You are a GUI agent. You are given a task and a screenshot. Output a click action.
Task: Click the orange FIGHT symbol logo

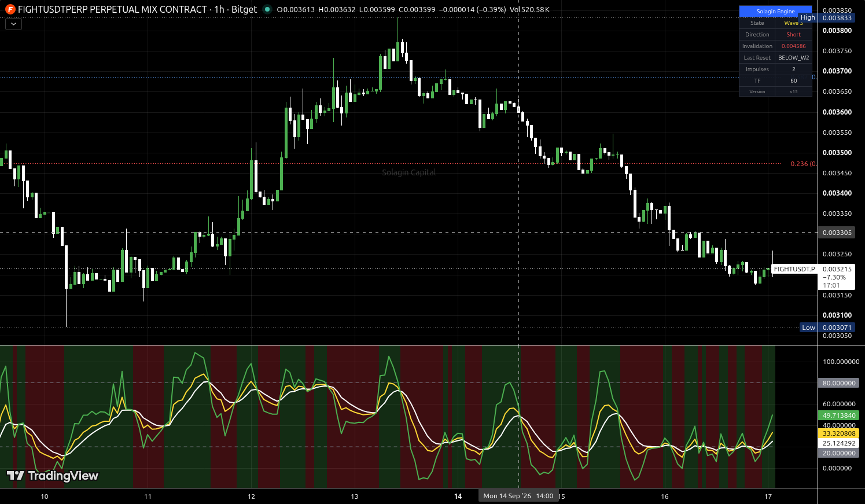click(10, 9)
